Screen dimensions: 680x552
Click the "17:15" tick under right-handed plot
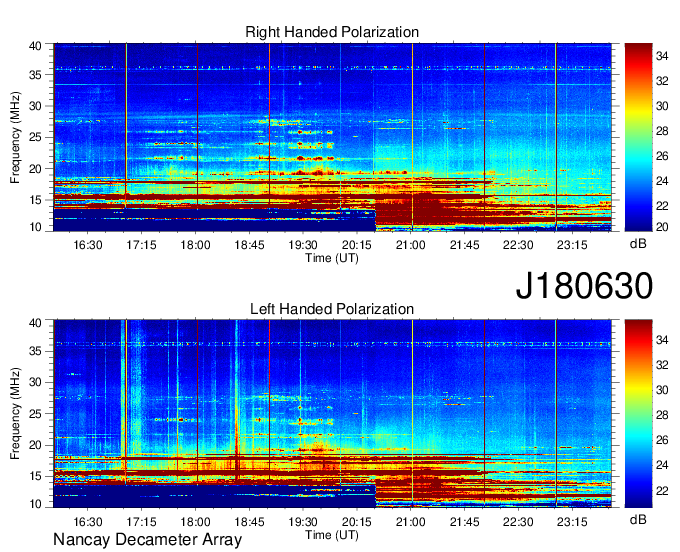click(x=141, y=245)
